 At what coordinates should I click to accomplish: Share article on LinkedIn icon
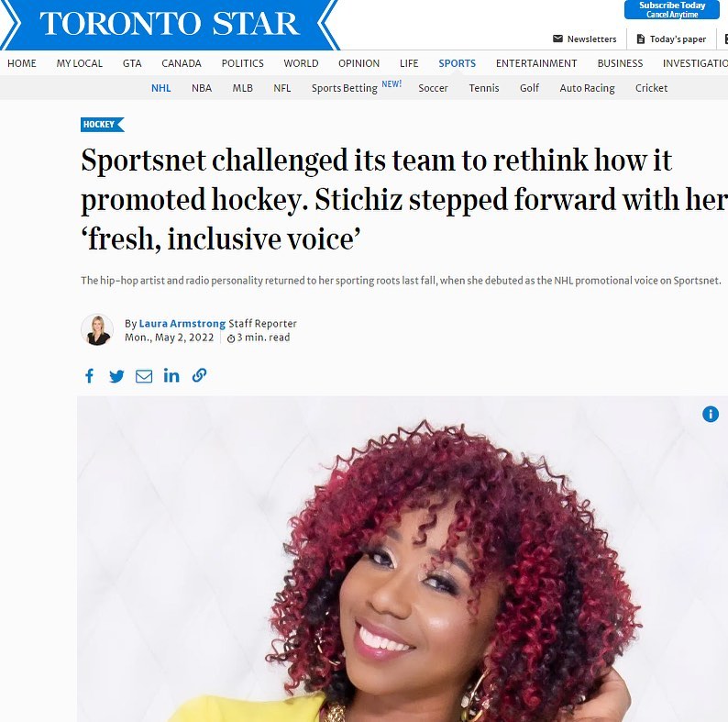pyautogui.click(x=171, y=375)
